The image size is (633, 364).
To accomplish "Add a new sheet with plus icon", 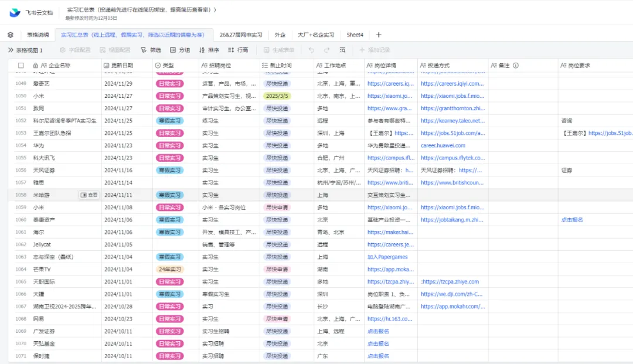I will (x=379, y=35).
